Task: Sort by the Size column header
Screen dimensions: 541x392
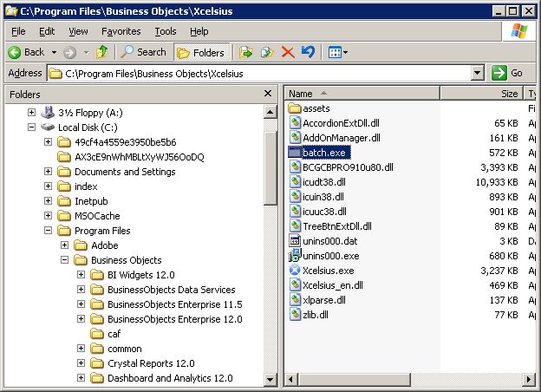Action: coord(481,94)
